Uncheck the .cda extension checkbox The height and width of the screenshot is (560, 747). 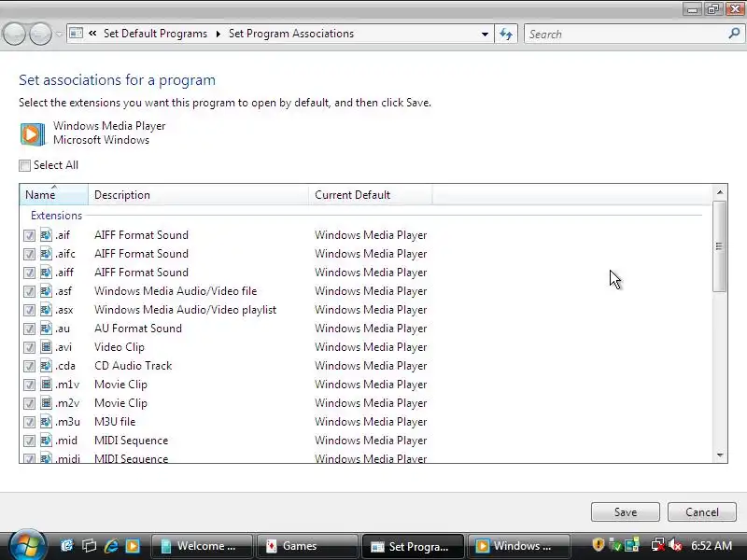click(29, 366)
